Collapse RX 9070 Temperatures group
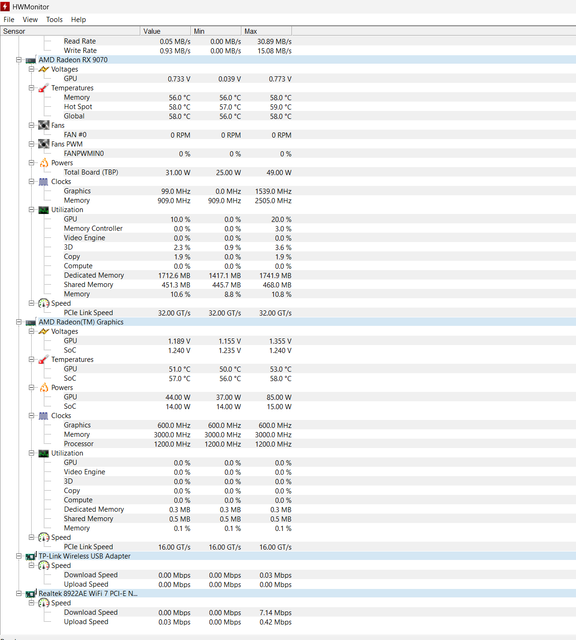 [31, 88]
